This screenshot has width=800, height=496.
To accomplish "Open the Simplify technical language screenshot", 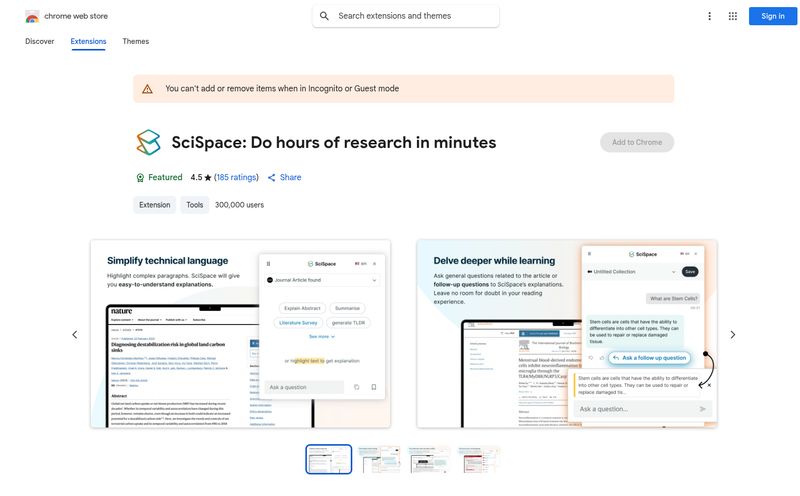I will [x=240, y=334].
